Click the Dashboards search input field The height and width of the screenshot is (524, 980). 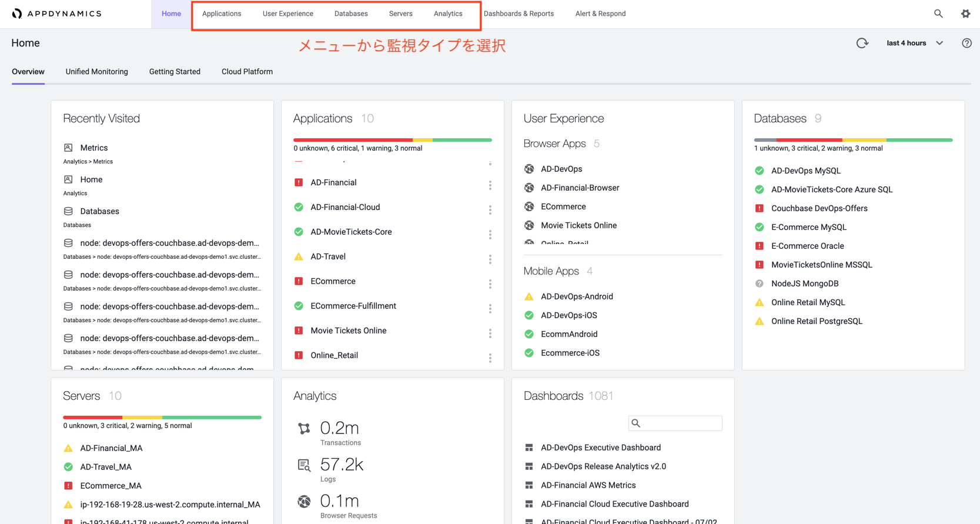click(675, 423)
